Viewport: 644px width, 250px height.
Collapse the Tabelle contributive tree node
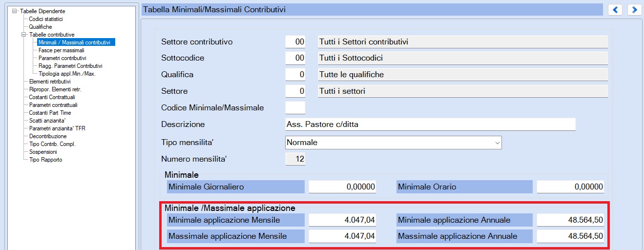pyautogui.click(x=23, y=35)
